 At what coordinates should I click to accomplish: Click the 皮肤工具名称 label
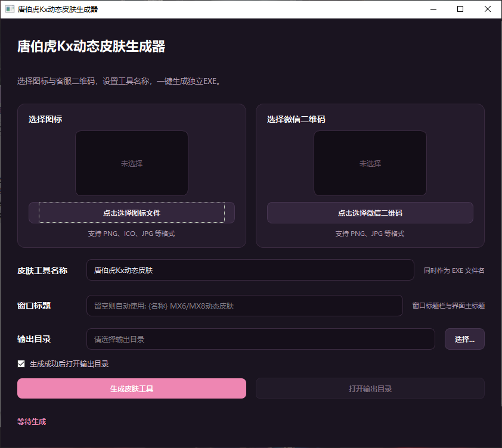tap(42, 270)
